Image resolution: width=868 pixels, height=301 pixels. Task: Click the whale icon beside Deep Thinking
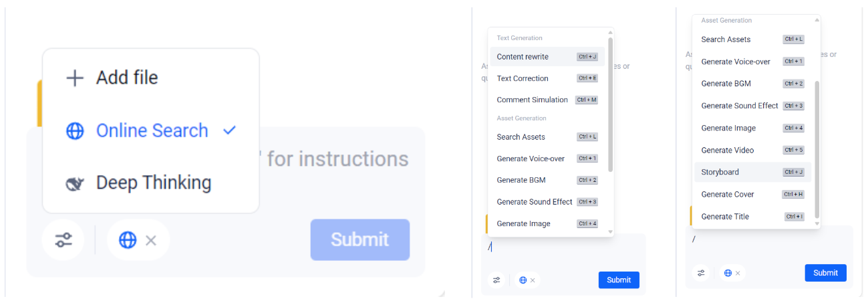[x=75, y=183]
